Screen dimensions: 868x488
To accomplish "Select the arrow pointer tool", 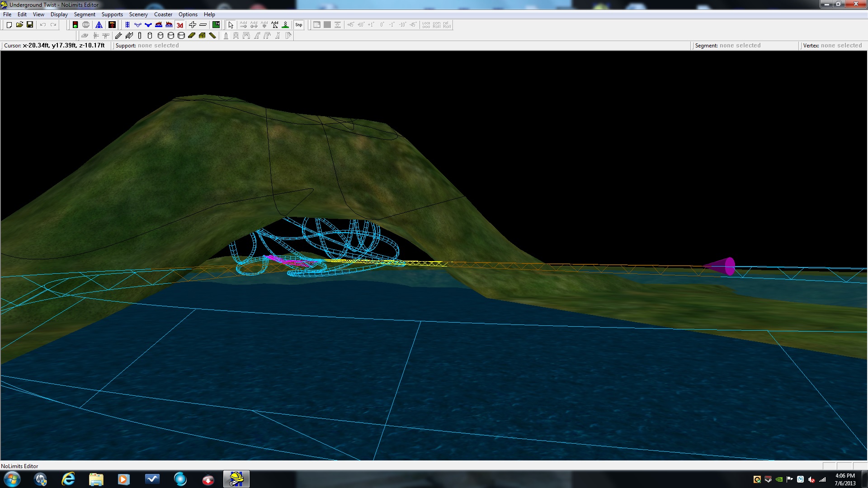I will point(231,25).
